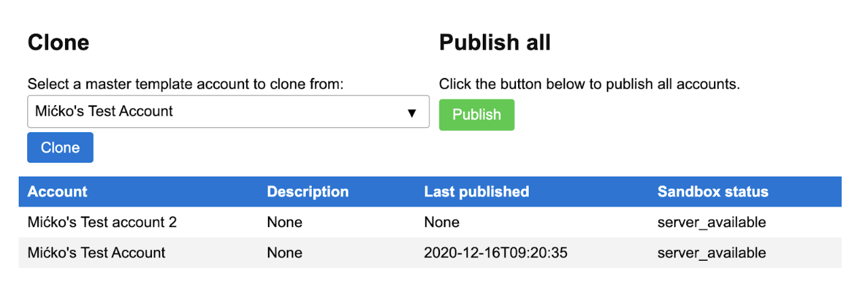Click the 'Select a master template account' label
868x290 pixels.
[x=186, y=85]
